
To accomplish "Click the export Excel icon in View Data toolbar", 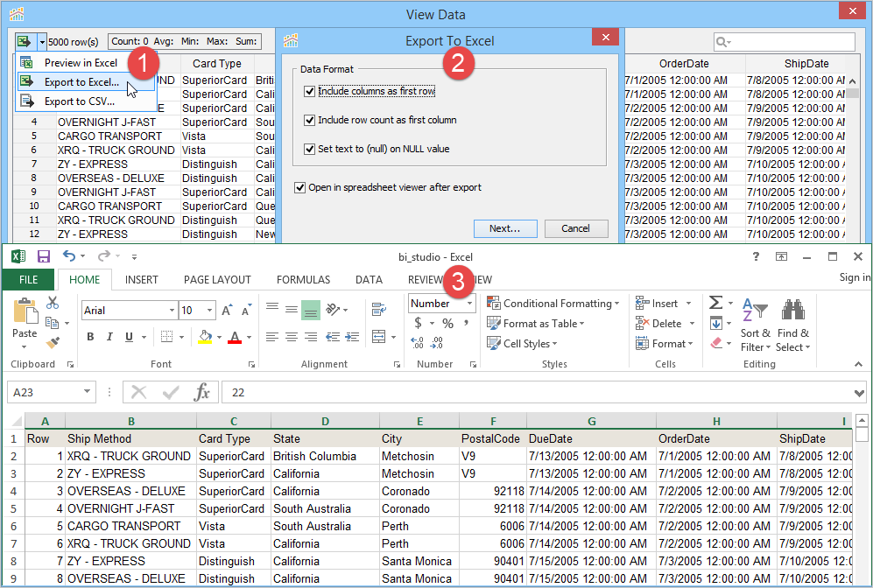I will (24, 41).
